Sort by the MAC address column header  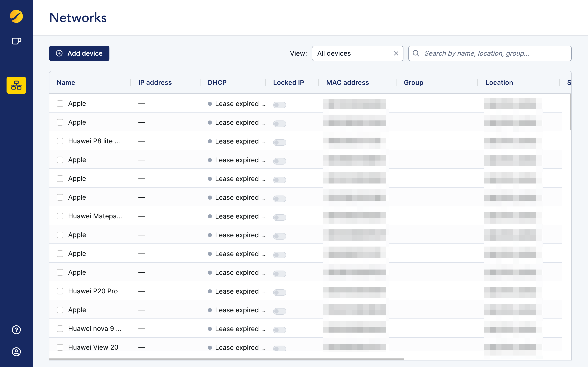point(347,83)
